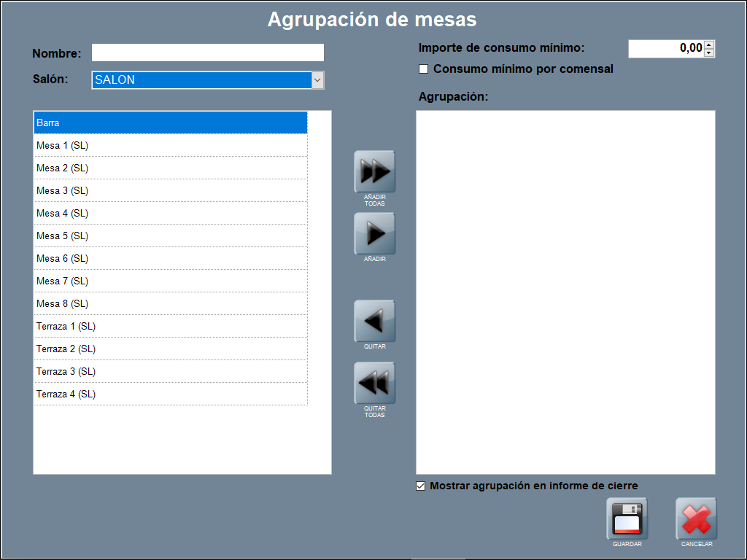
Task: Click the Nombre text field
Action: pos(207,52)
